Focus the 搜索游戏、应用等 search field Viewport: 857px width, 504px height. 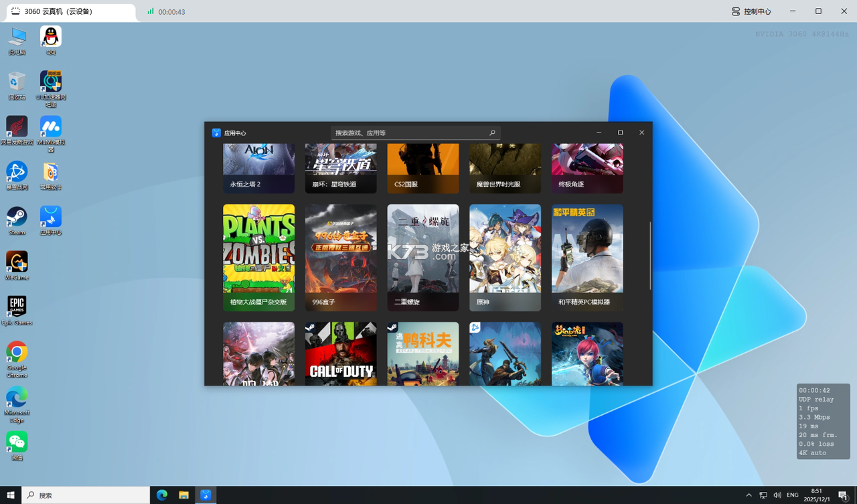pos(415,133)
